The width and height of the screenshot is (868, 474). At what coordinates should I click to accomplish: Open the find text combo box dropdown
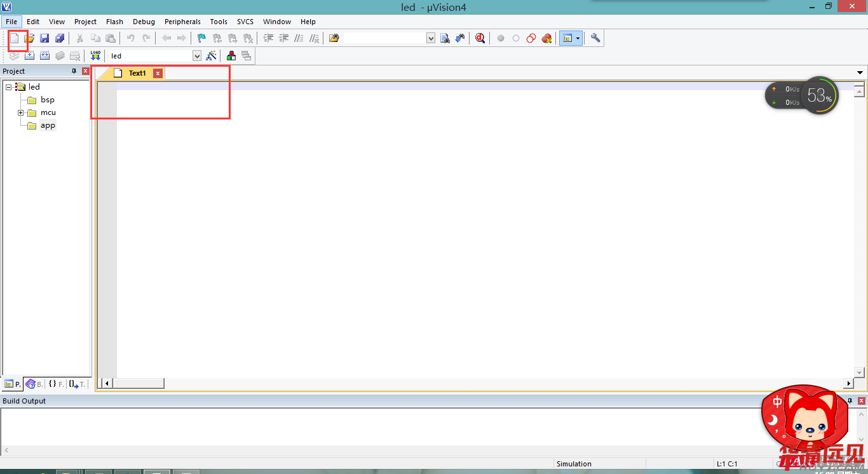point(431,39)
